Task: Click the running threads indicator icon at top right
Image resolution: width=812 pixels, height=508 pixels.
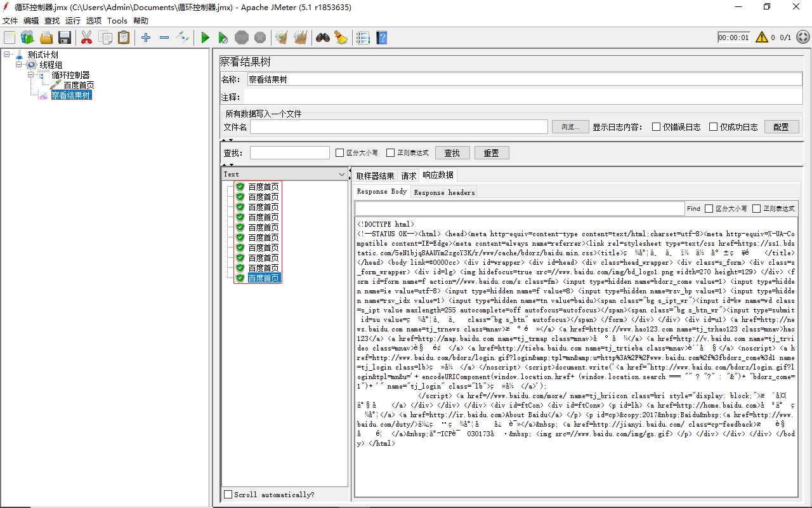Action: [x=803, y=37]
